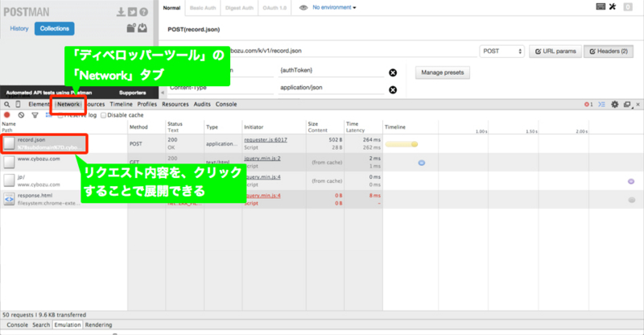Open the DevTools Timeline tab
This screenshot has width=644, height=335.
click(x=122, y=105)
